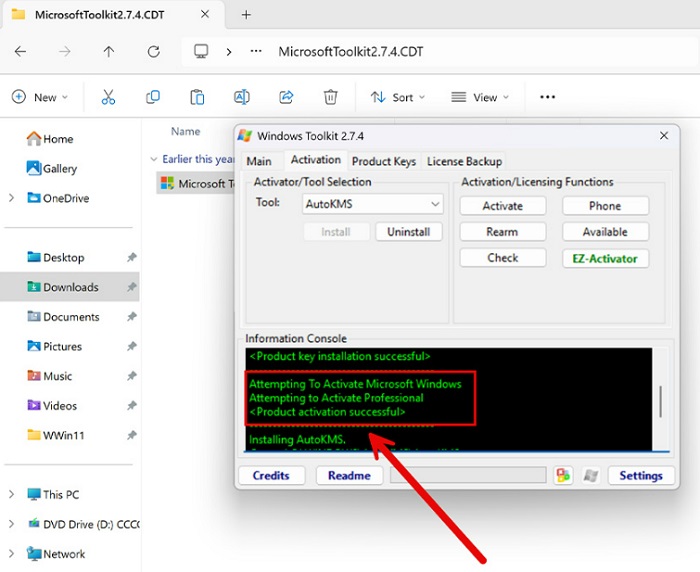Screen dimensions: 700x572
Task: Open a new Explorer tab with plus
Action: (246, 15)
